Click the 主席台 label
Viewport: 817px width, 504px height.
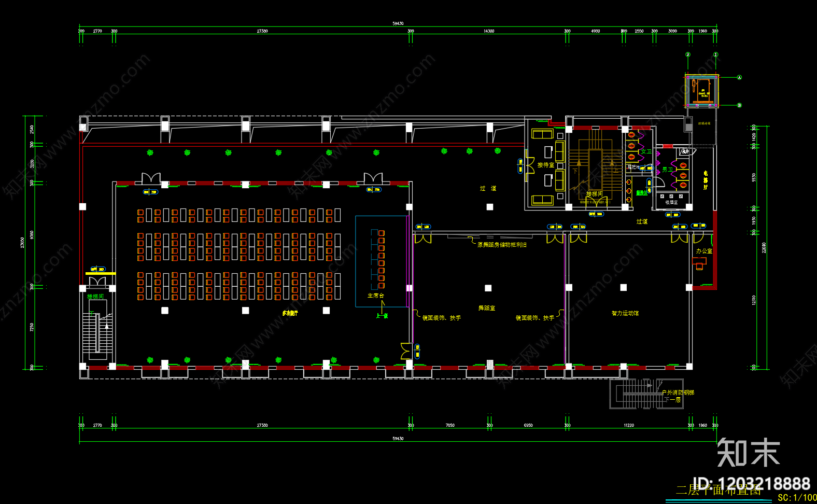coord(376,296)
